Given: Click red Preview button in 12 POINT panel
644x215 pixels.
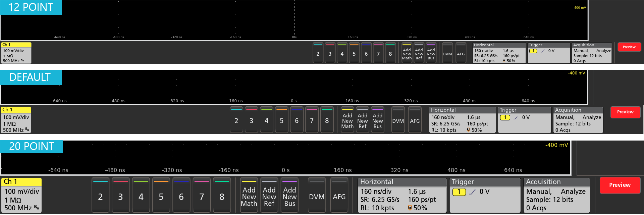Looking at the screenshot, I should pyautogui.click(x=629, y=47).
